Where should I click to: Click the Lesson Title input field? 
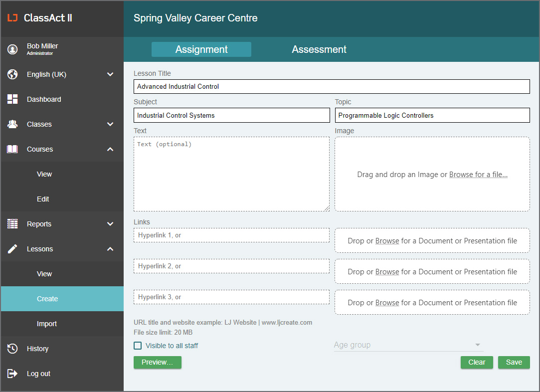pos(332,86)
